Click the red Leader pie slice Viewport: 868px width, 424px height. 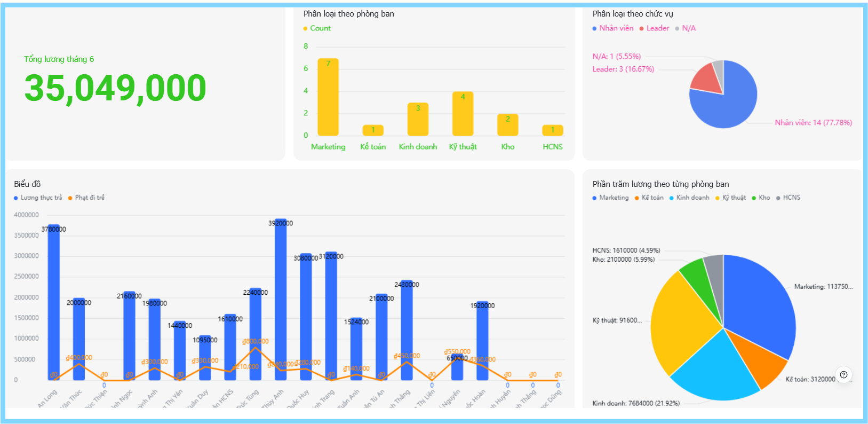point(706,79)
